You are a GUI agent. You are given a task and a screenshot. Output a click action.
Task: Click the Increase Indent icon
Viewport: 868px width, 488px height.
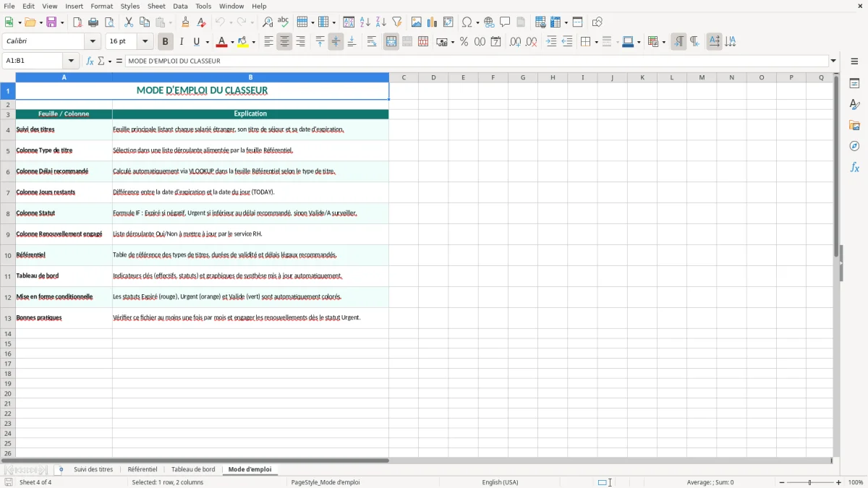pos(551,42)
